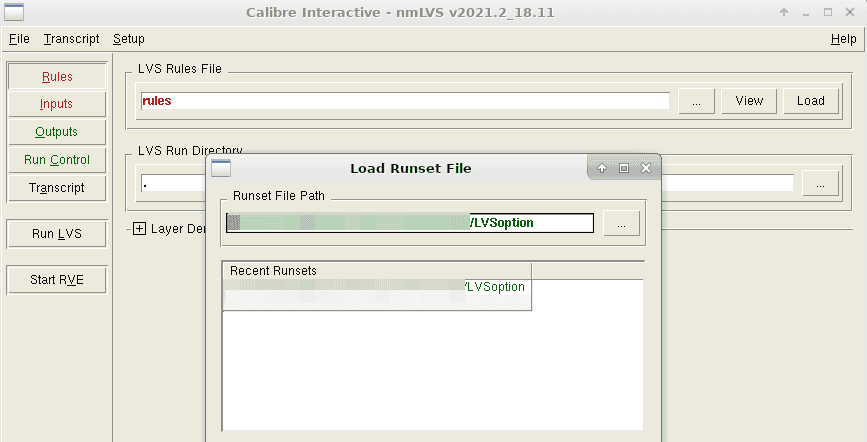Select the Inputs sidebar tab
The image size is (867, 442).
point(57,104)
